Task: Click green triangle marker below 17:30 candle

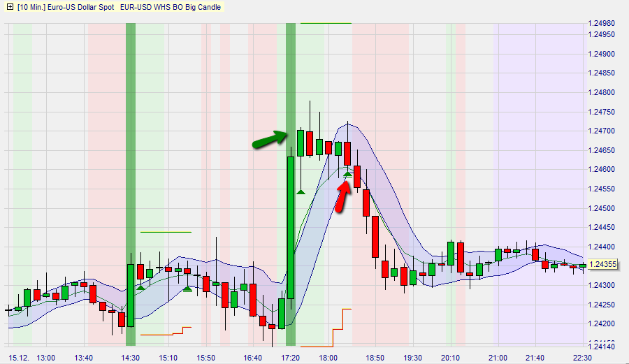Action: click(x=301, y=192)
